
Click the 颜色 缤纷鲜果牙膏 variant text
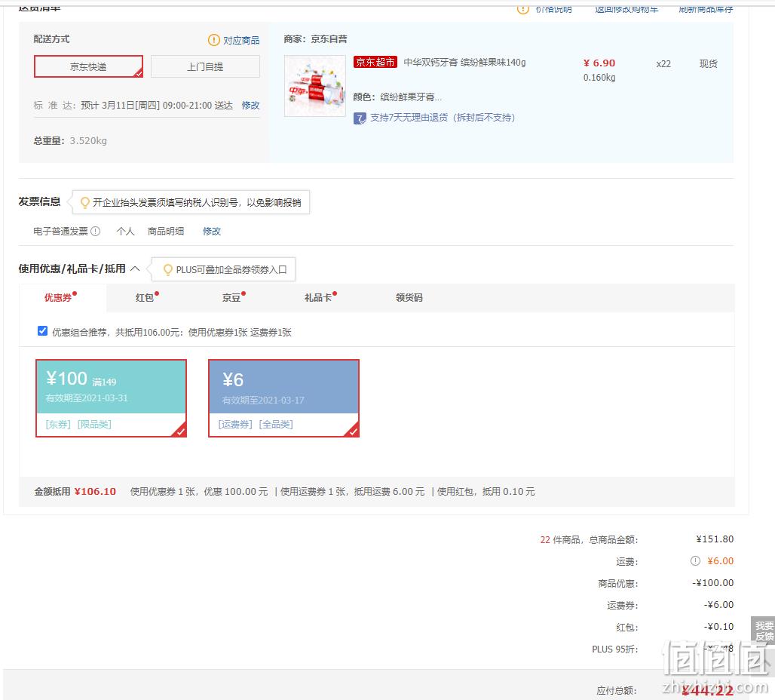397,97
